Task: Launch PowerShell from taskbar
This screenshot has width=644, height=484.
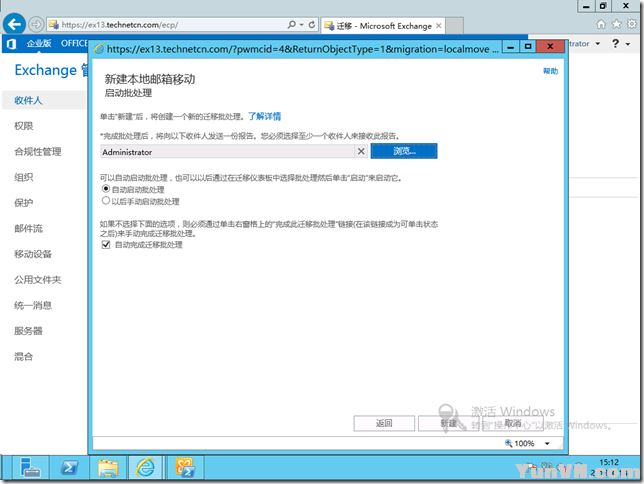Action: [69, 468]
